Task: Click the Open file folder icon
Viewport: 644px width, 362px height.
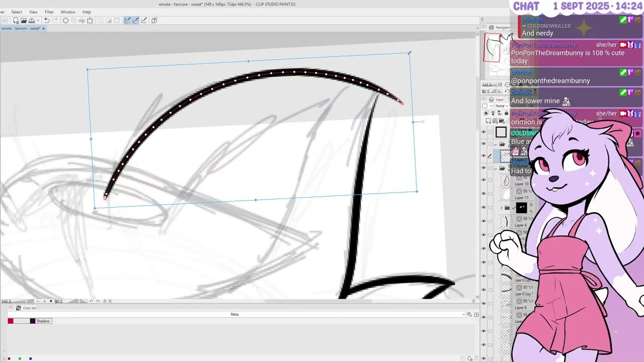Action: pos(24,21)
